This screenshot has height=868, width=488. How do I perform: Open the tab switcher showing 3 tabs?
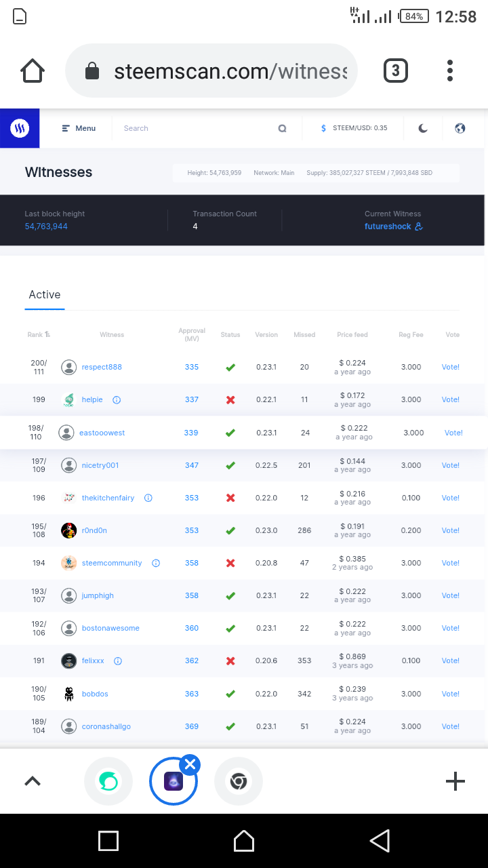tap(396, 71)
